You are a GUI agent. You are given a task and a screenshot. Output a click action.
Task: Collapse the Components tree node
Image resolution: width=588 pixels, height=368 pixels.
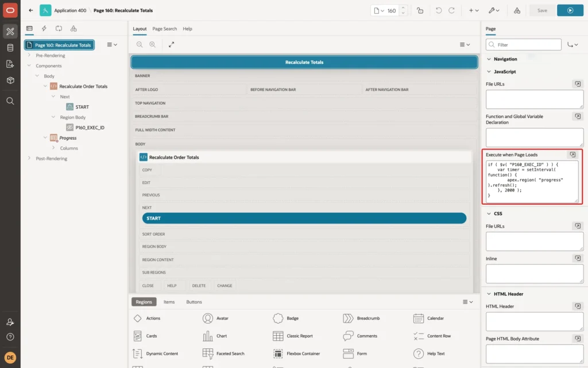click(29, 66)
